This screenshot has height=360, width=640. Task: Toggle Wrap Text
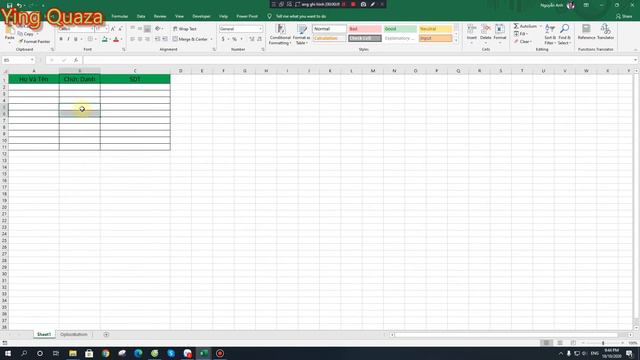point(184,29)
